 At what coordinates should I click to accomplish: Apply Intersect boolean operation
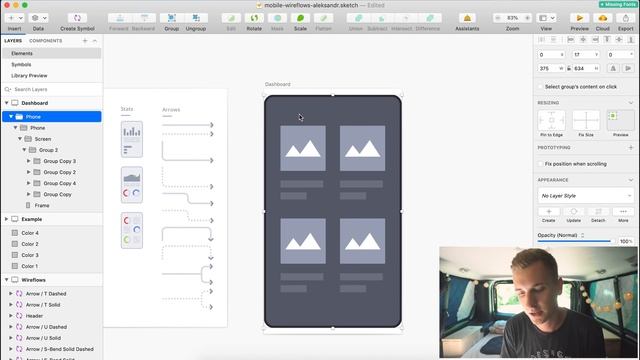[x=406, y=18]
